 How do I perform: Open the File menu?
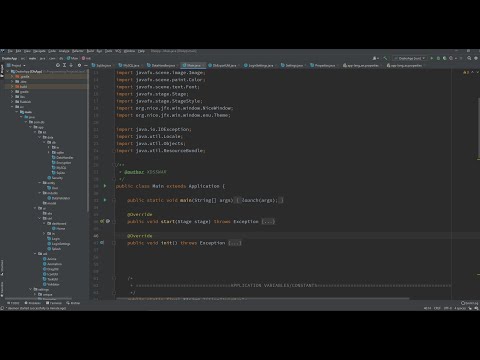pos(10,51)
